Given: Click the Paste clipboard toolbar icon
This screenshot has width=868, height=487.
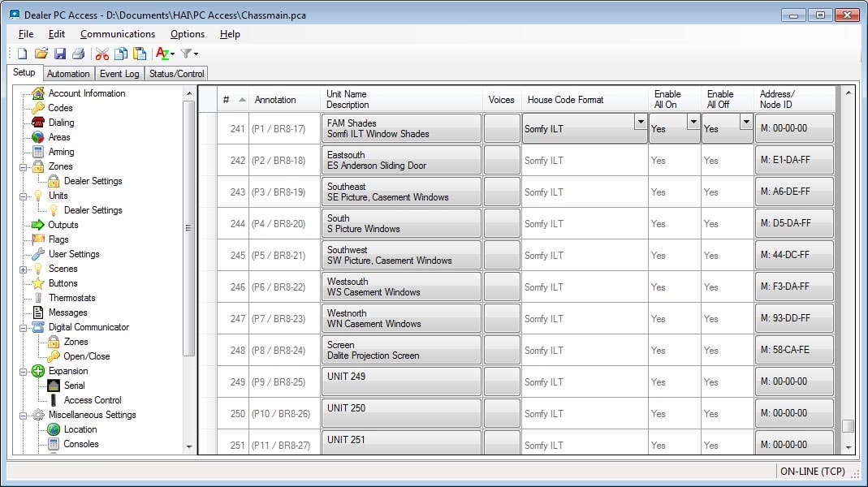Looking at the screenshot, I should 140,54.
